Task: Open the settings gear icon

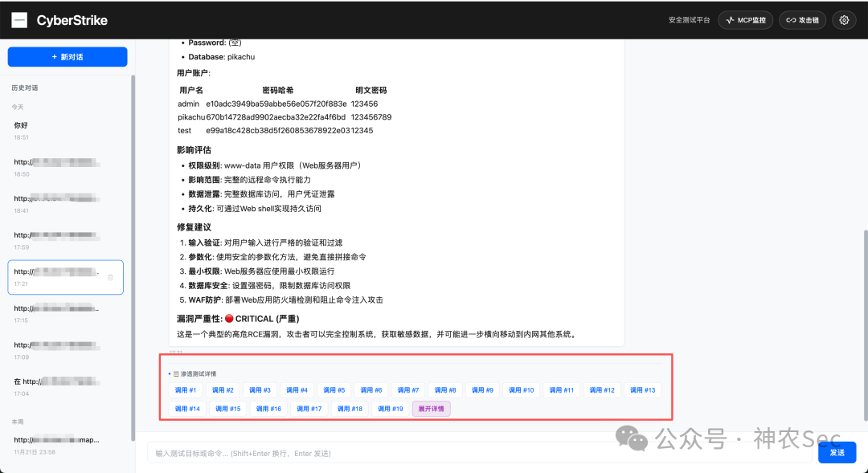Action: pos(844,20)
